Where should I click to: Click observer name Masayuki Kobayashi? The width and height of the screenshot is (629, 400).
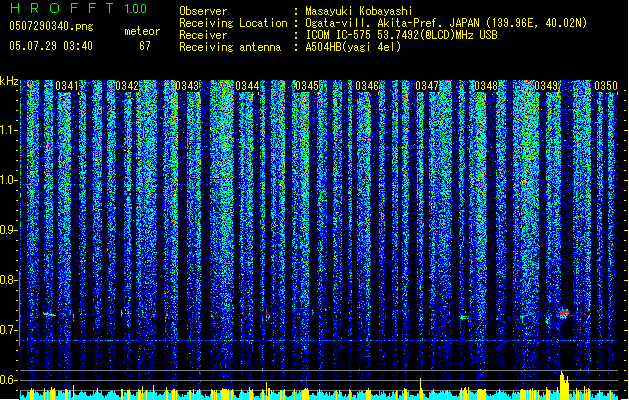[359, 11]
